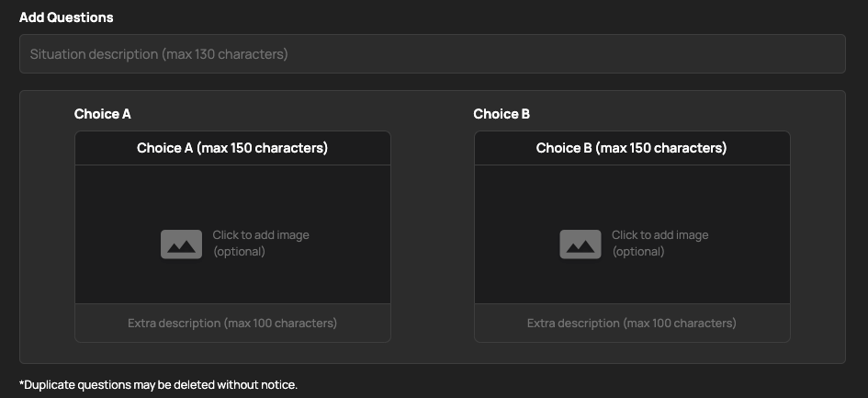Screen dimensions: 868x398
Task: Click the 'max 150 characters' text in Choice A
Action: 262,148
